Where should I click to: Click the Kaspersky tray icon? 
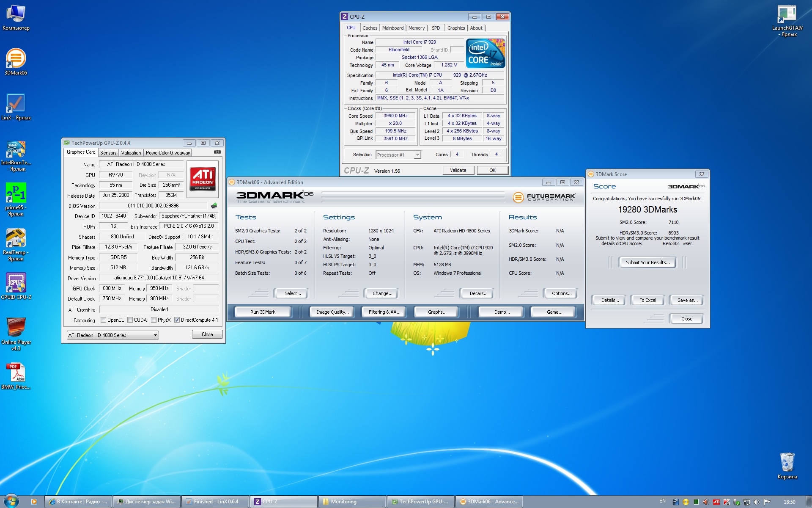pyautogui.click(x=727, y=502)
